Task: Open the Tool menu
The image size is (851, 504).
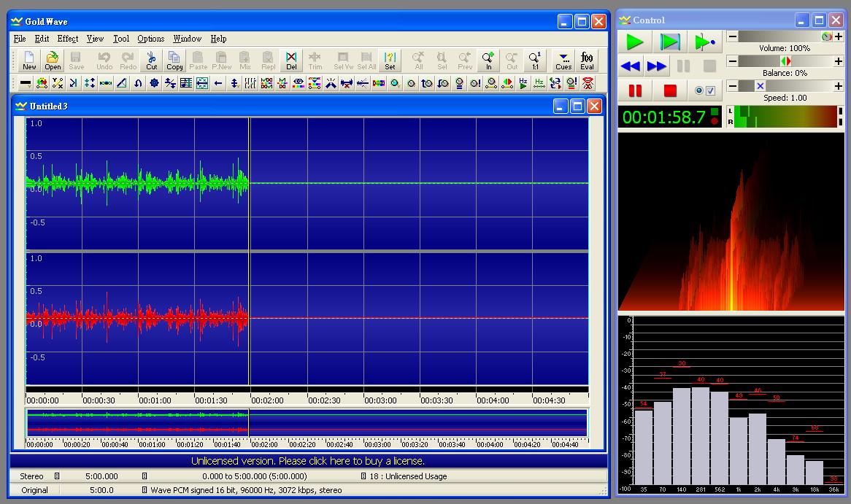Action: pos(121,39)
